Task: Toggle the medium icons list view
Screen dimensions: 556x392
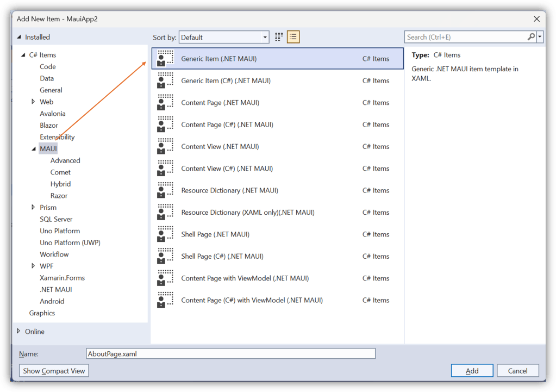Action: (x=292, y=36)
